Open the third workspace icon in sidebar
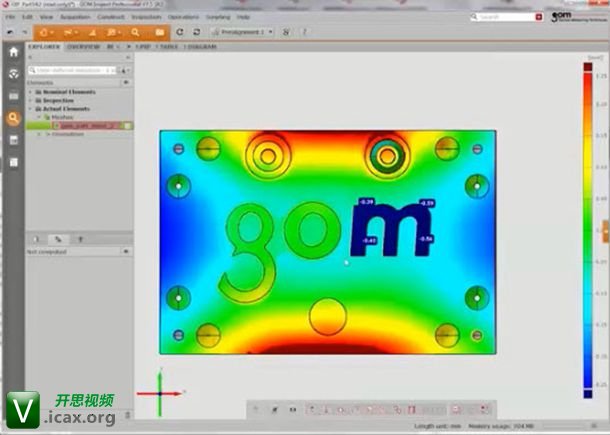Screen dimensions: 610x435 point(14,96)
